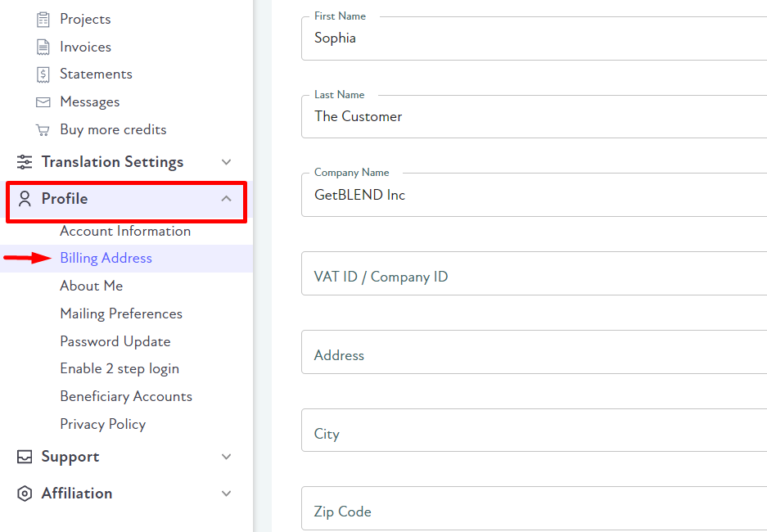Go to Password Update
Image resolution: width=767 pixels, height=532 pixels.
pos(115,341)
